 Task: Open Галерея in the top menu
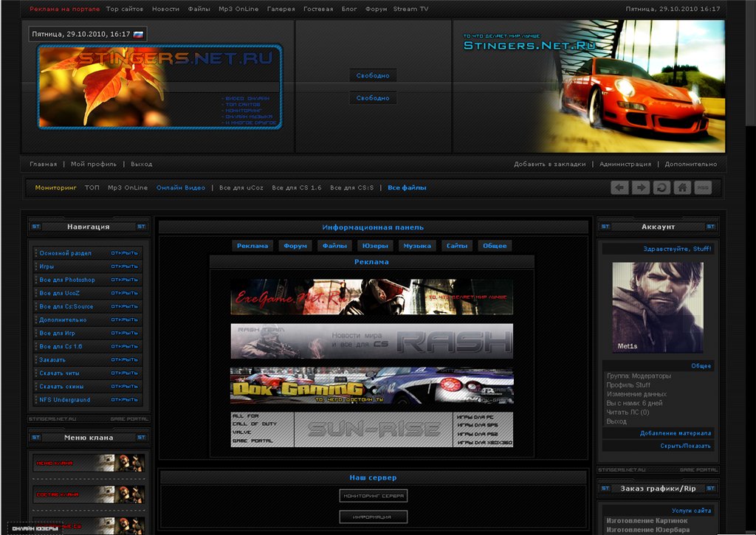(x=281, y=10)
